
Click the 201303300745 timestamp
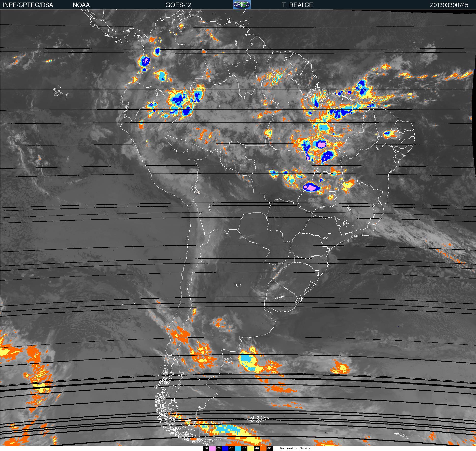[x=449, y=5]
